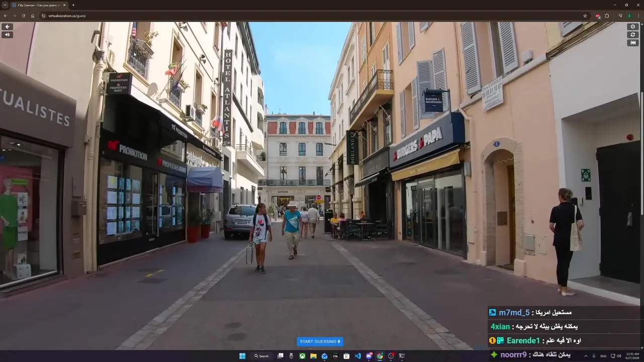The image size is (644, 362).
Task: Open the profile avatar E
Action: tap(629, 16)
